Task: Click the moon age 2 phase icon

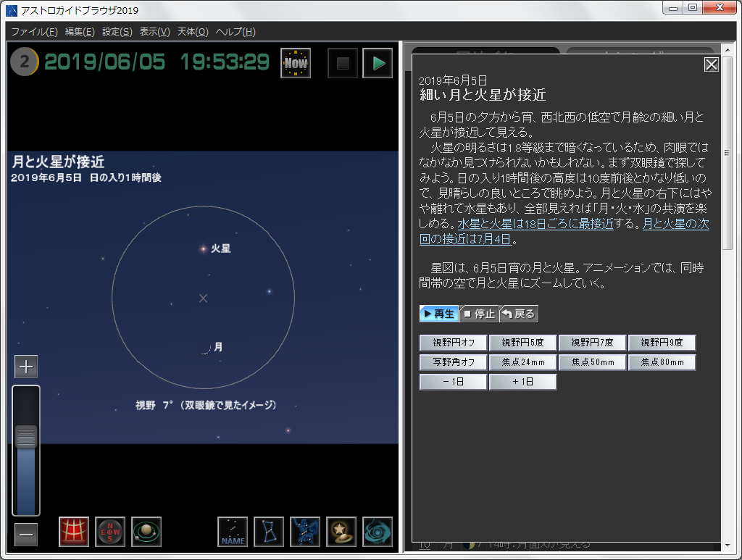Action: click(24, 62)
